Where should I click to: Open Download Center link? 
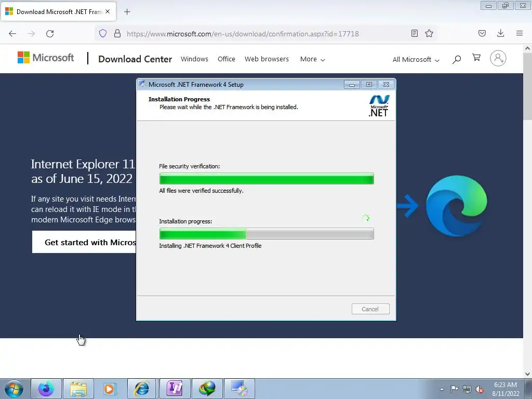(135, 59)
